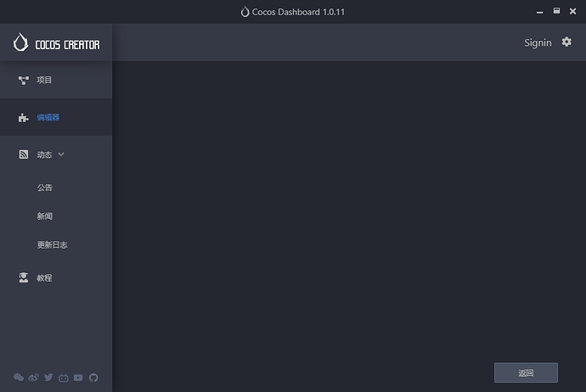Open the GitHub icon link

point(93,378)
